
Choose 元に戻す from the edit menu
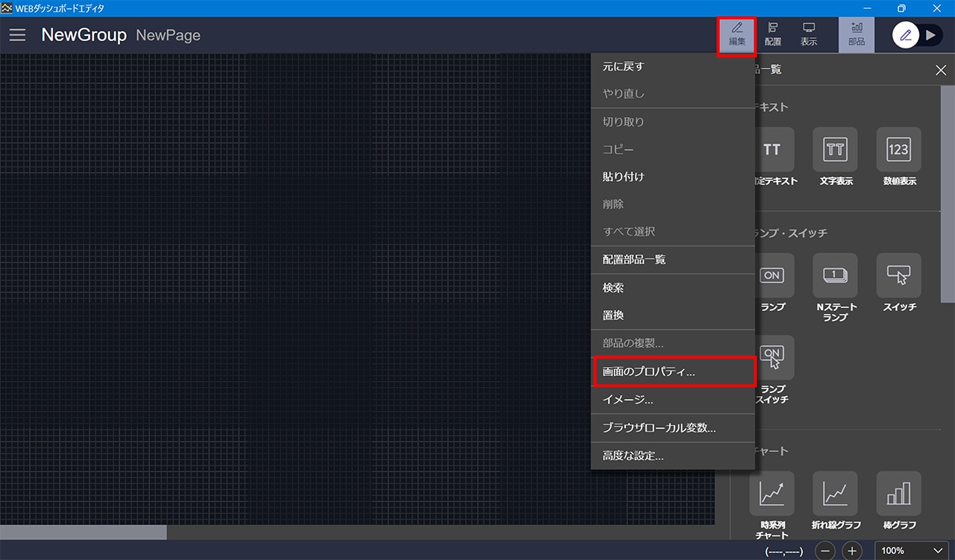coord(623,66)
